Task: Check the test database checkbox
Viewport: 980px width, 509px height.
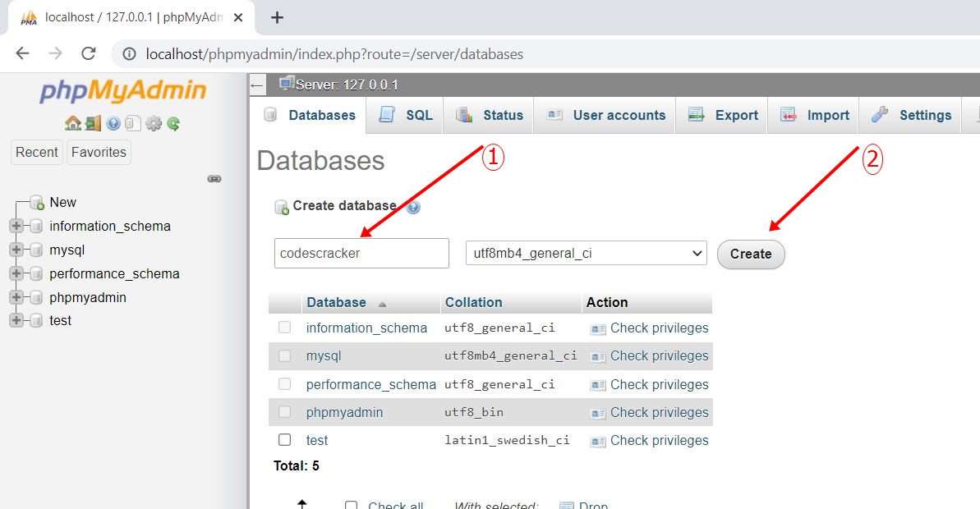Action: 284,440
